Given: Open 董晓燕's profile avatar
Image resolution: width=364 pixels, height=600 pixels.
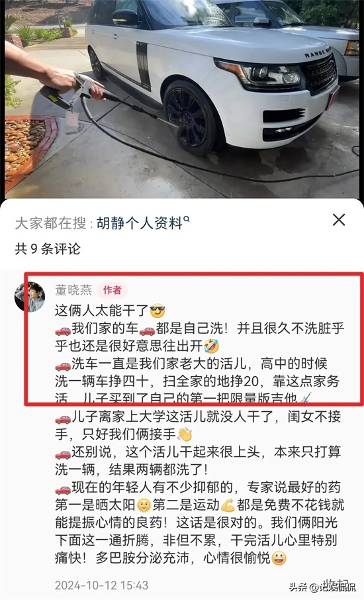Looking at the screenshot, I should [30, 297].
